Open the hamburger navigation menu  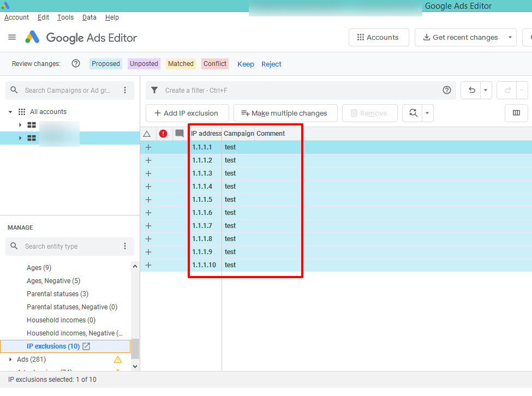pyautogui.click(x=12, y=37)
